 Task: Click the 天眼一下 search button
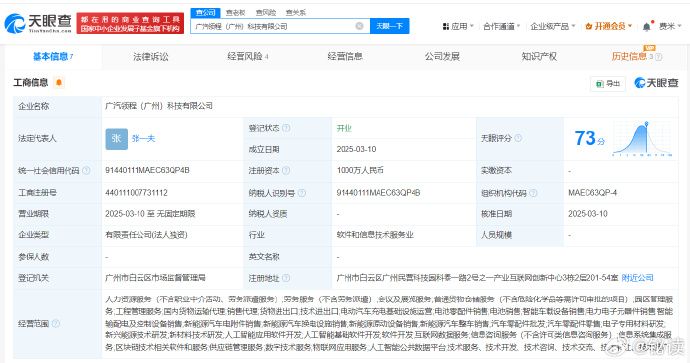point(389,26)
